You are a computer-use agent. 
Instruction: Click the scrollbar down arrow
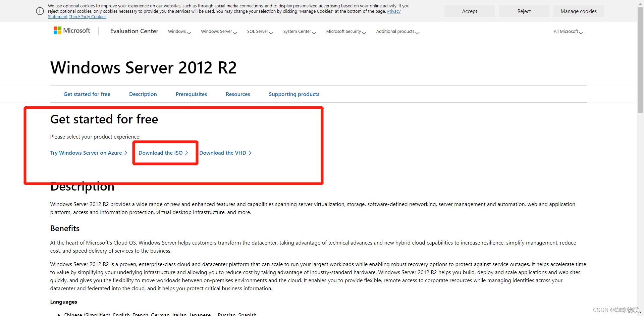click(641, 313)
